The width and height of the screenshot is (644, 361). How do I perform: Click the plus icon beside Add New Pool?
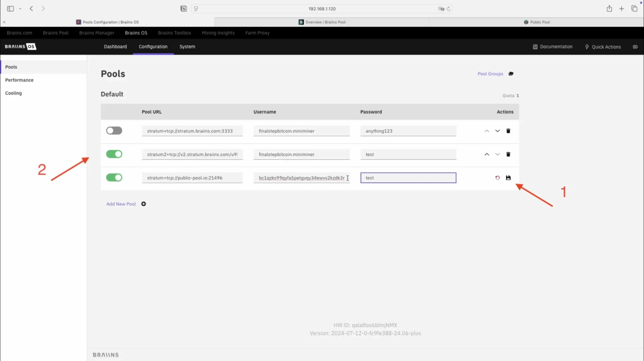point(143,204)
